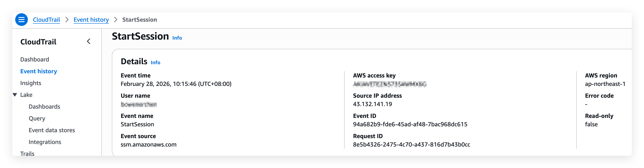Open Lake Dashboards sidebar item
Image resolution: width=644 pixels, height=168 pixels.
pos(44,107)
